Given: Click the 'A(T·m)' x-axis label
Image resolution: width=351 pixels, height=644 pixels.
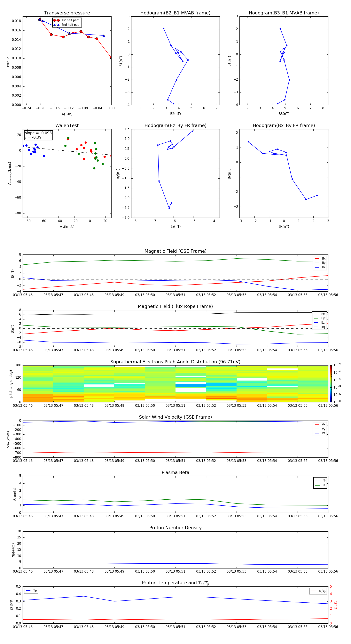Looking at the screenshot, I should point(67,114).
